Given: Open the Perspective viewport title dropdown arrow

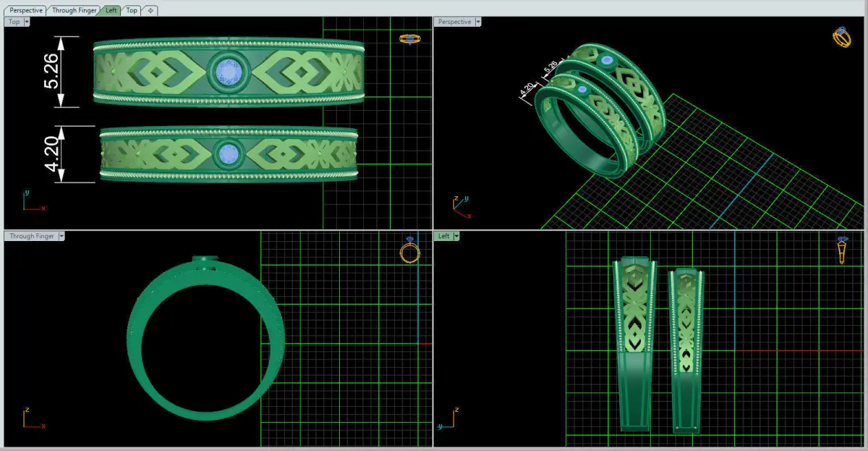Looking at the screenshot, I should click(x=477, y=22).
